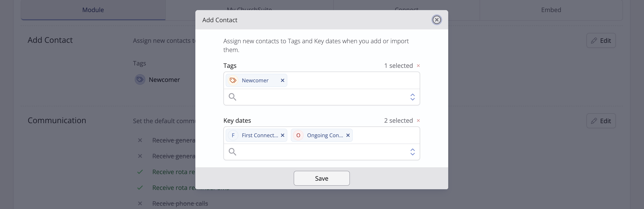Click the Key dates search magnifier icon
Screen dimensions: 644x209
[232, 152]
